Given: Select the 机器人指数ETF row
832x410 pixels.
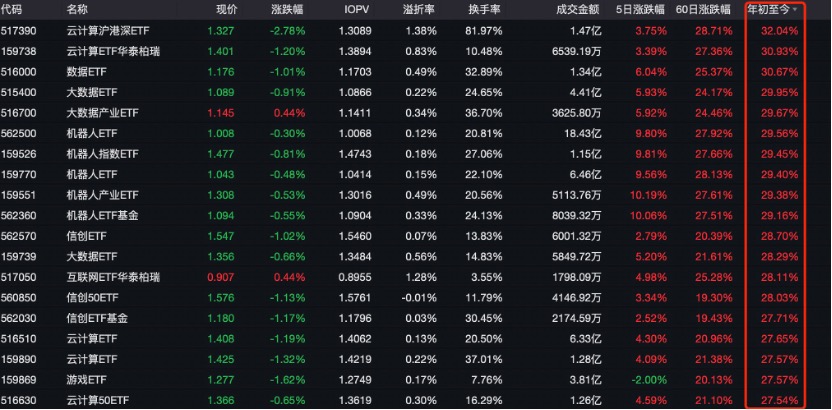Looking at the screenshot, I should (x=416, y=154).
